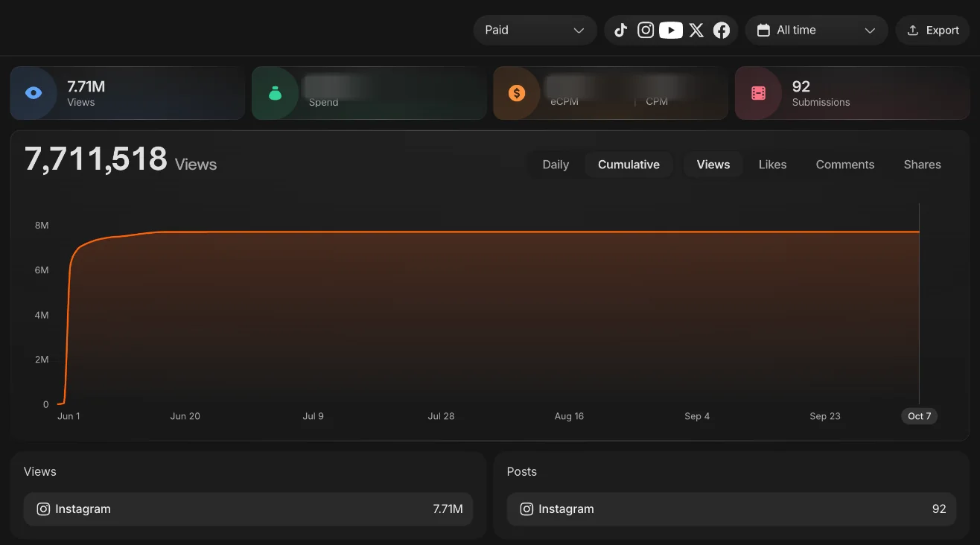Image resolution: width=980 pixels, height=545 pixels.
Task: Click Instagram row in Views panel
Action: point(248,509)
